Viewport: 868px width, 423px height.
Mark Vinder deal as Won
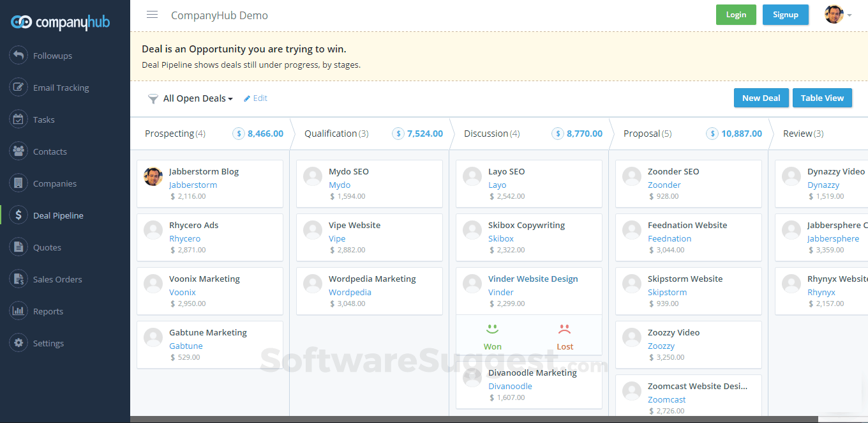point(492,337)
